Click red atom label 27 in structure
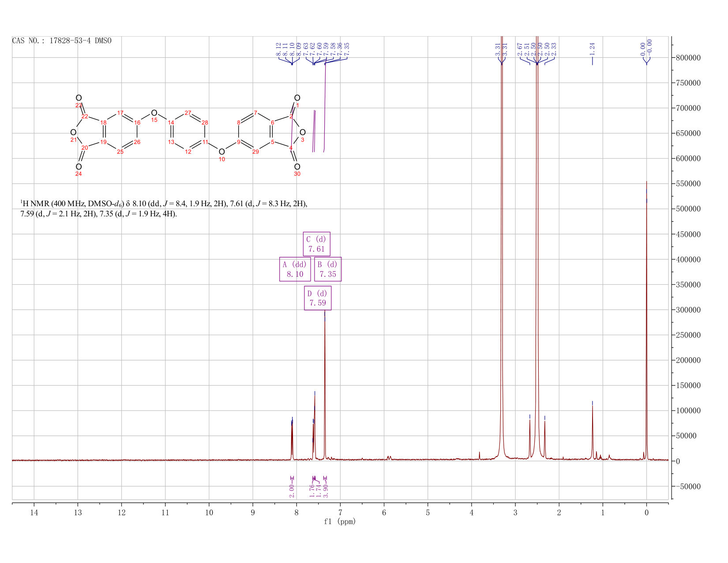Image resolution: width=728 pixels, height=563 pixels. coord(188,113)
